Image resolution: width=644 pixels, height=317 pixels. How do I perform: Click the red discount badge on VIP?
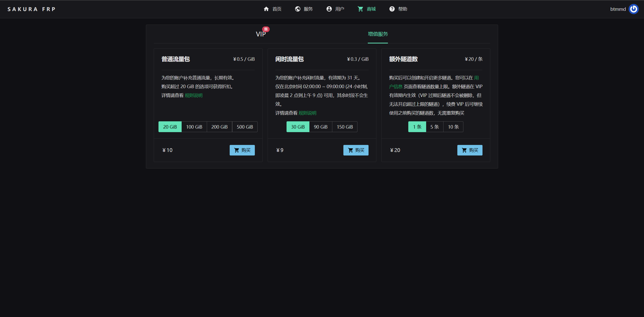[x=266, y=29]
